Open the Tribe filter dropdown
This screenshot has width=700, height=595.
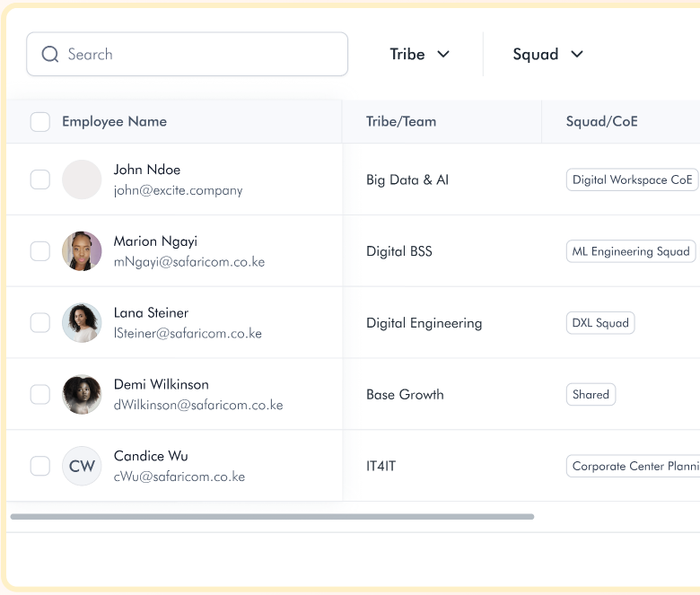click(x=419, y=55)
